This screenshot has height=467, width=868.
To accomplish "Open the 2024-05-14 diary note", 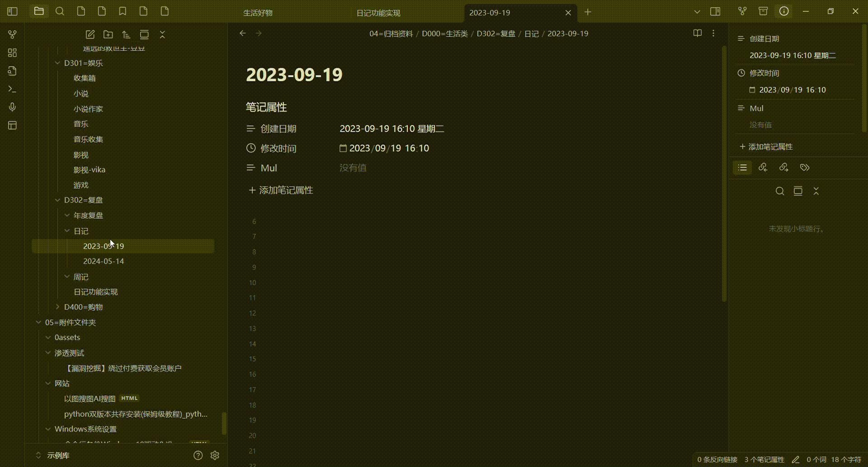I will [104, 261].
